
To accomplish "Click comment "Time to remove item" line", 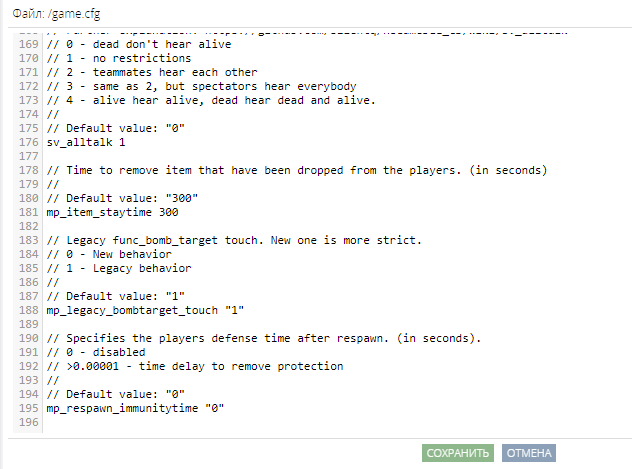I will [297, 170].
